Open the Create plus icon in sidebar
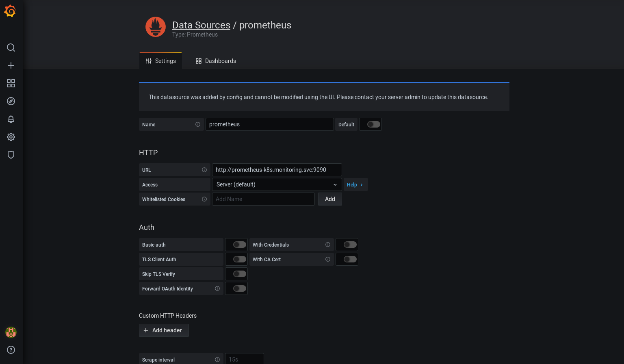 [x=11, y=65]
